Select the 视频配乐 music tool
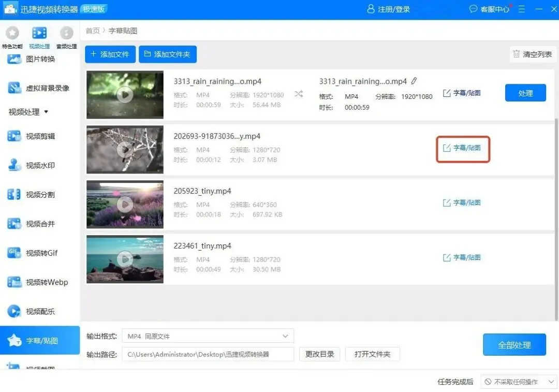The image size is (559, 392). [32, 311]
